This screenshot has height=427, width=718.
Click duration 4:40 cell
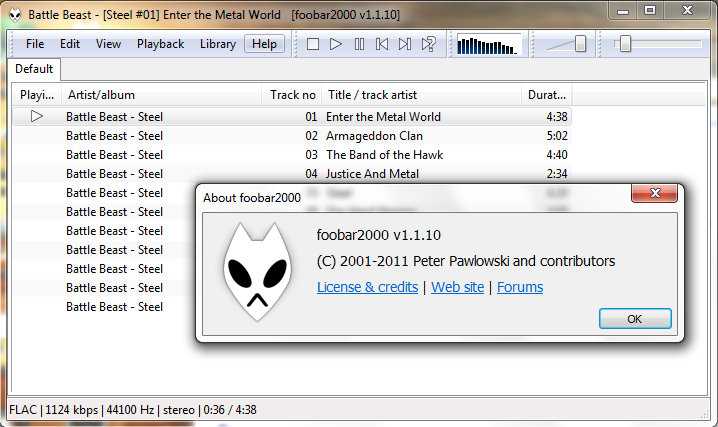click(x=557, y=155)
